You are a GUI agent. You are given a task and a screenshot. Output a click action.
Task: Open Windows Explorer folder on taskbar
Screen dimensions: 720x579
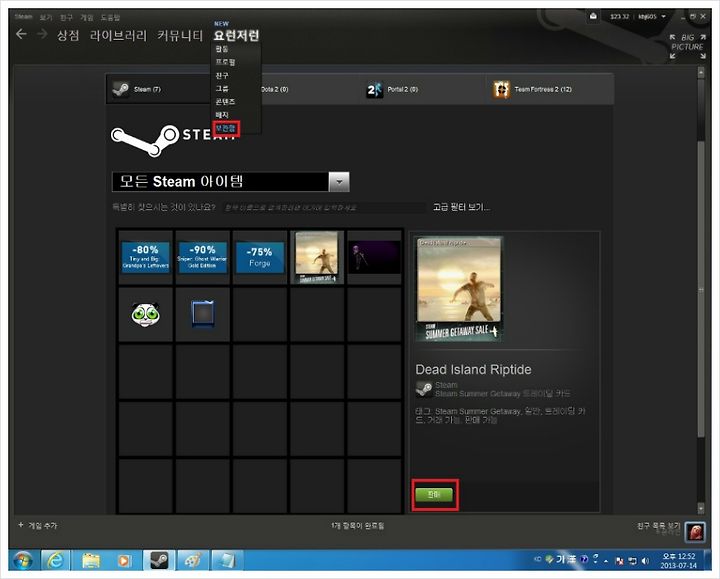[x=91, y=560]
